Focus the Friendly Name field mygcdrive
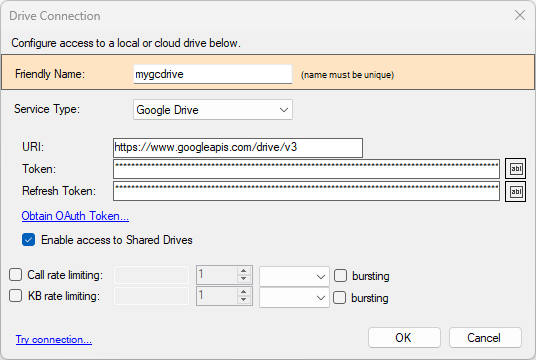Viewport: 536px width, 360px height. [213, 74]
